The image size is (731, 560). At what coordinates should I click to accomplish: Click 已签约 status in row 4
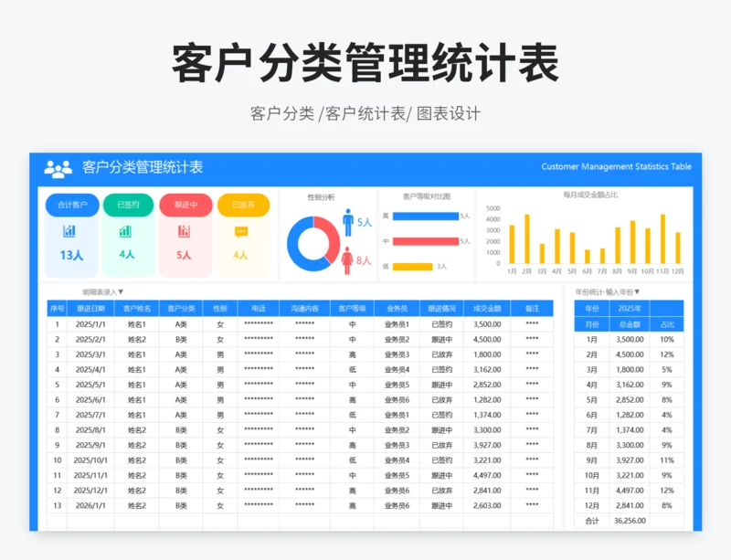[442, 370]
